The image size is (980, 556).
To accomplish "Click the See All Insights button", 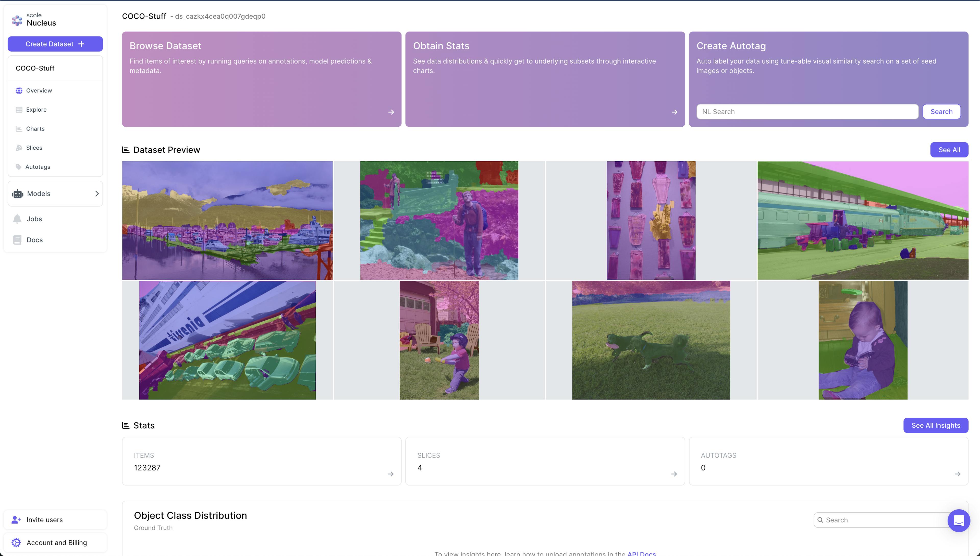I will pos(935,425).
